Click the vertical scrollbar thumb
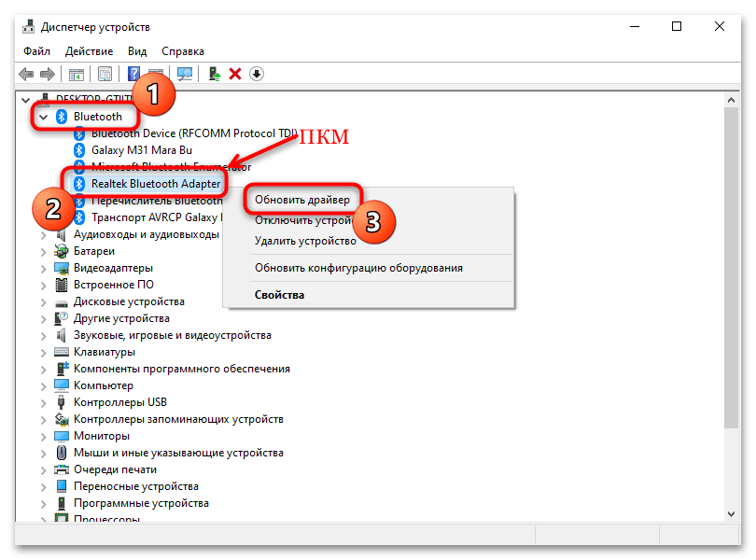756x560 pixels. pos(731,267)
